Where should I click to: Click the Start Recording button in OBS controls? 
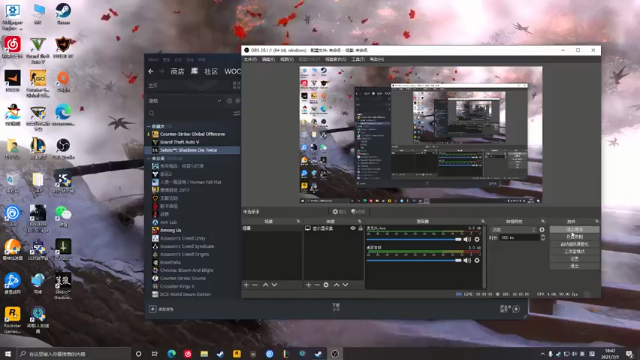(x=574, y=237)
